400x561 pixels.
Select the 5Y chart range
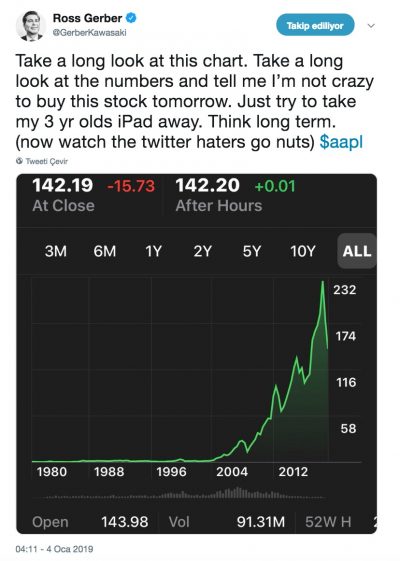[x=252, y=251]
